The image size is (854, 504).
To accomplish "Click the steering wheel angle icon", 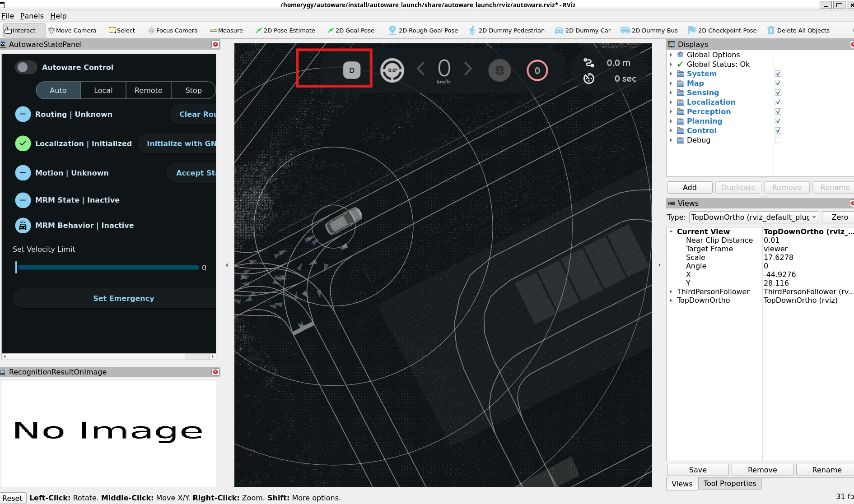I will 392,70.
